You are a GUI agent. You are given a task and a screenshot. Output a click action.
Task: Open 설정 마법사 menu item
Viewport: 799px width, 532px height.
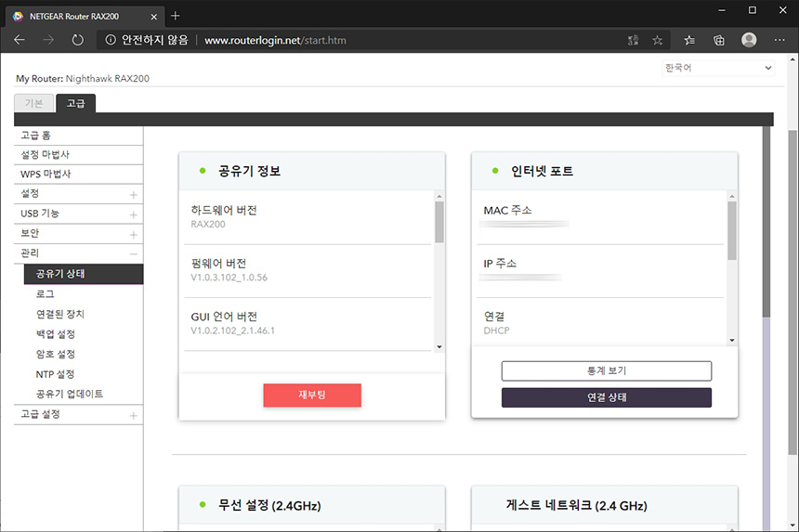pyautogui.click(x=78, y=155)
